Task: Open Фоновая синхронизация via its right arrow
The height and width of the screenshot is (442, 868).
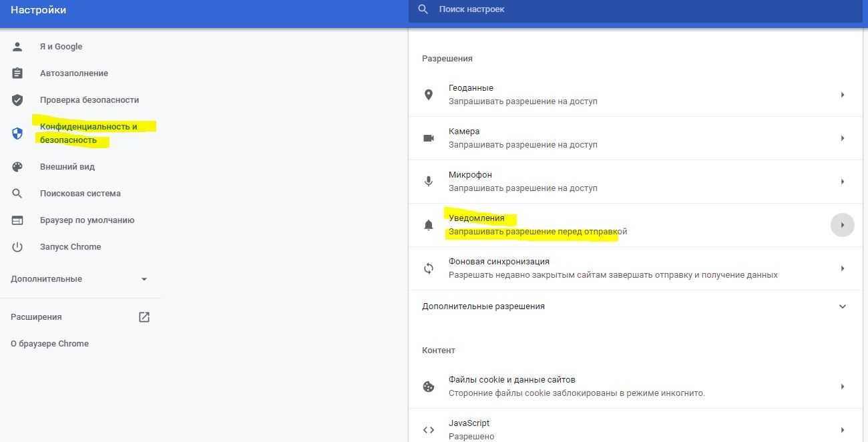Action: [x=843, y=268]
